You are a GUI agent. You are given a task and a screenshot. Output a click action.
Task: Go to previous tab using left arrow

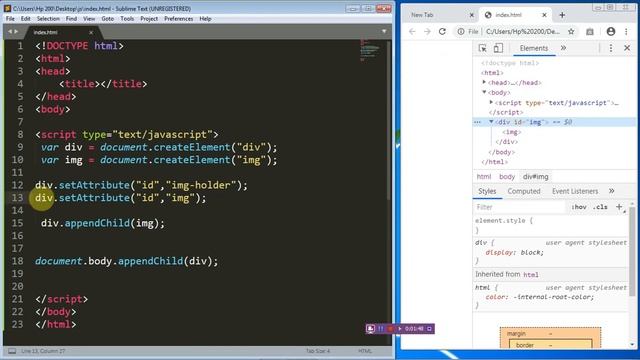tap(10, 31)
